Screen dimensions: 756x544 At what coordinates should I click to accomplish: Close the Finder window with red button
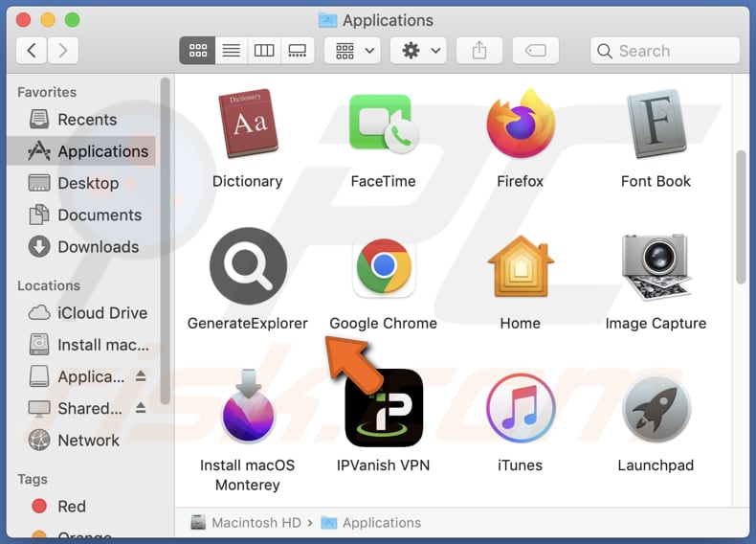tap(23, 20)
